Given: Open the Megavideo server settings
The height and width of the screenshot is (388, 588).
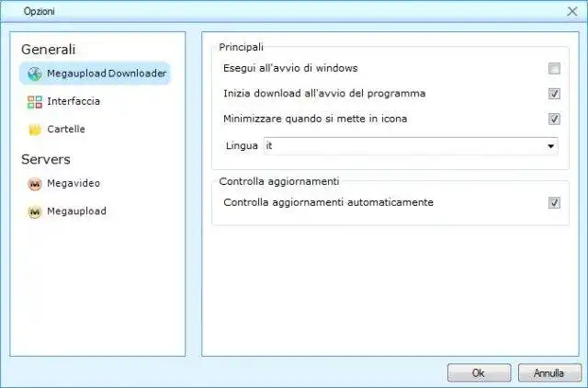Looking at the screenshot, I should (73, 184).
